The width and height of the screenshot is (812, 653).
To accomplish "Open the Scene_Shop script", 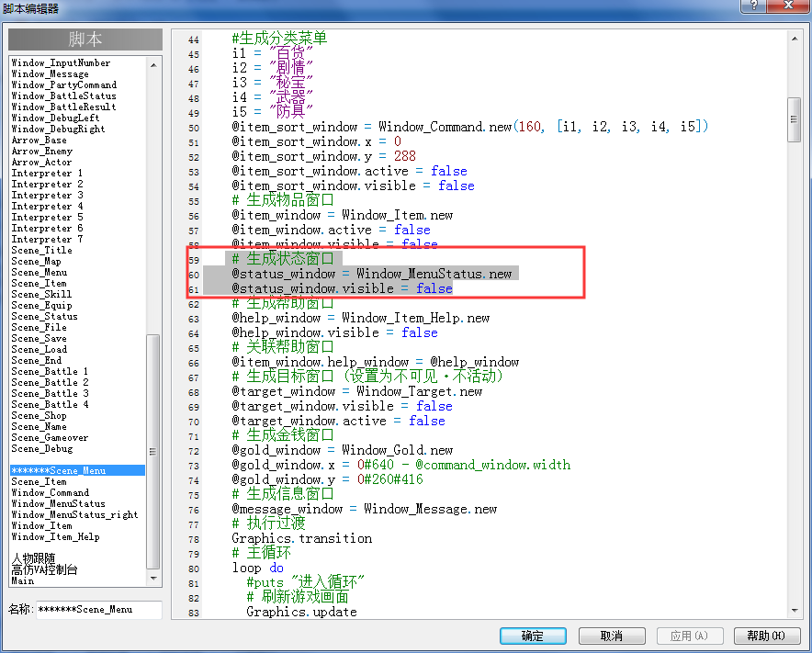I will 39,416.
